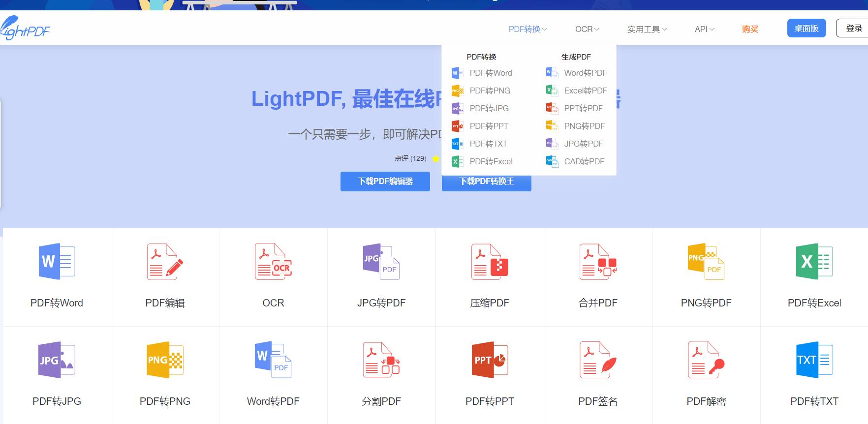Expand the PDF转换 navigation dropdown
868x424 pixels.
click(527, 29)
